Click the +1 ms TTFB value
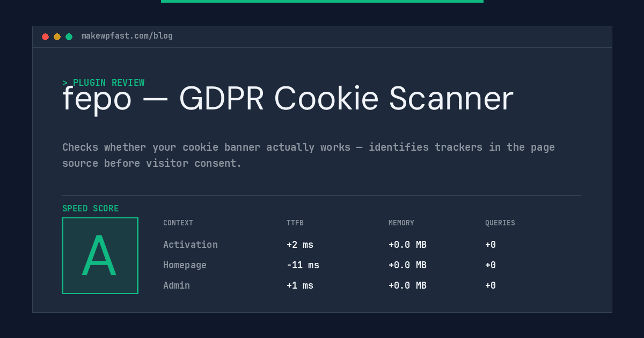This screenshot has width=644, height=338. [x=300, y=285]
